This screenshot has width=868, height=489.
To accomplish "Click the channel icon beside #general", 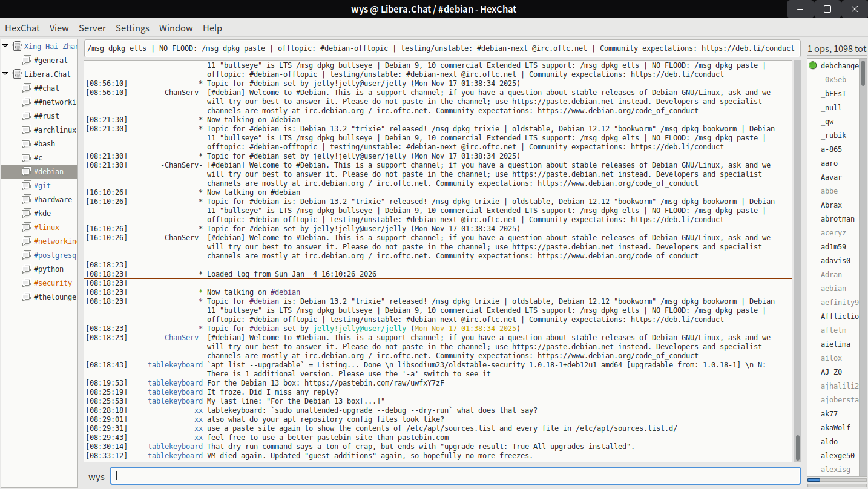I will 26,60.
